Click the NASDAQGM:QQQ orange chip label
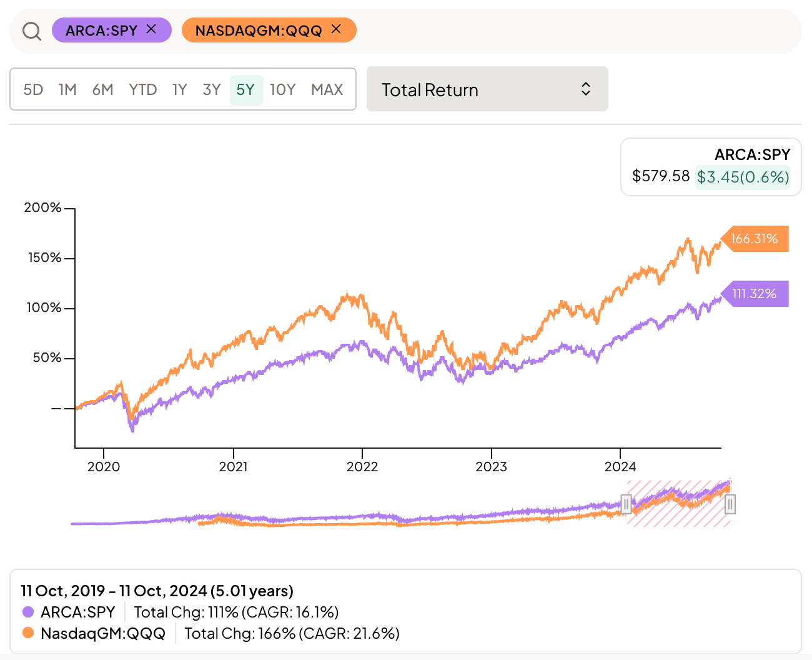 click(259, 31)
